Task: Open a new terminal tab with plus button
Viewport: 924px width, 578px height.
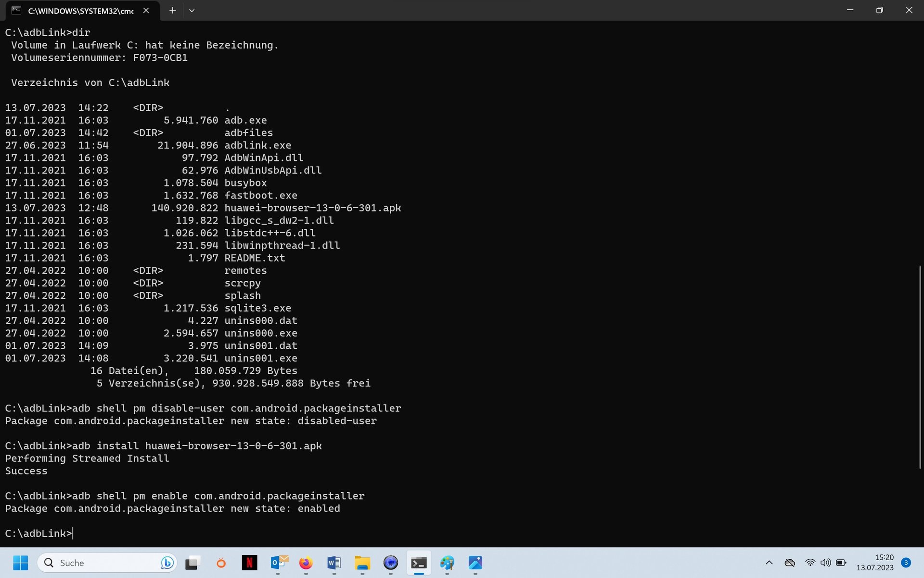Action: pos(172,10)
